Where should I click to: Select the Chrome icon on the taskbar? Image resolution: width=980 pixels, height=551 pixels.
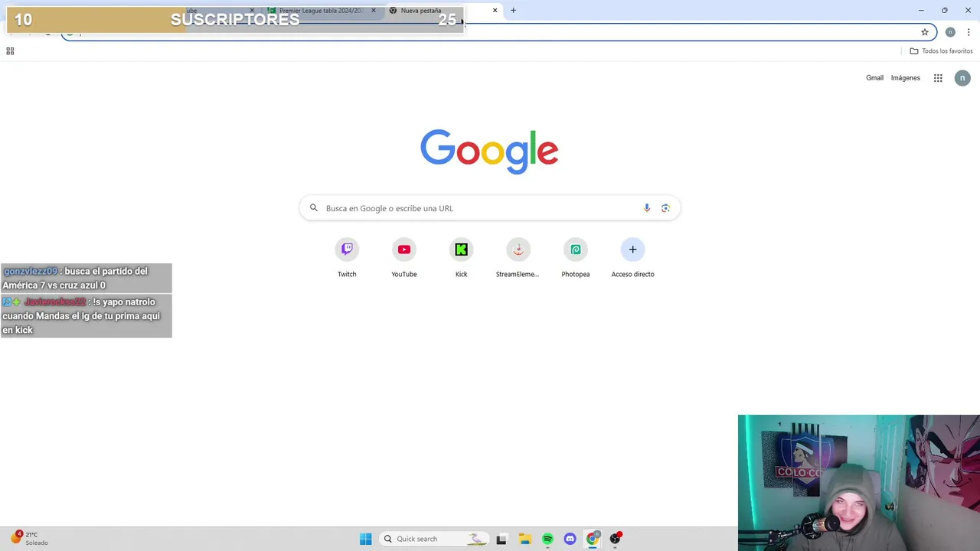click(x=593, y=539)
